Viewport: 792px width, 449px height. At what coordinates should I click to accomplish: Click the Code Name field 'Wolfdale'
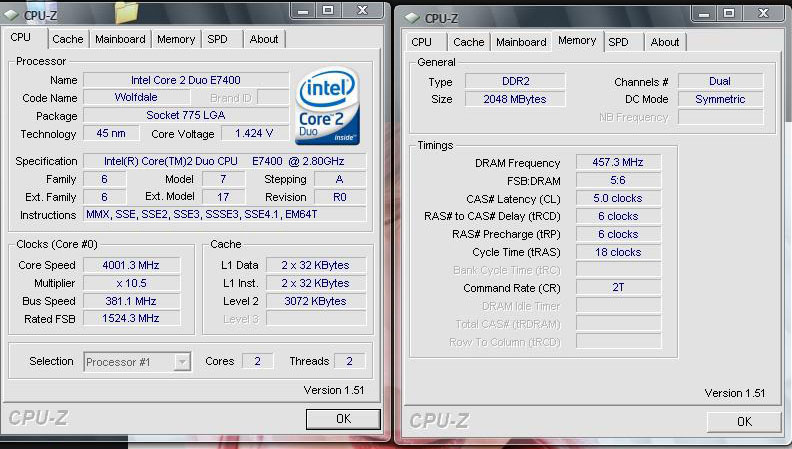click(x=136, y=97)
